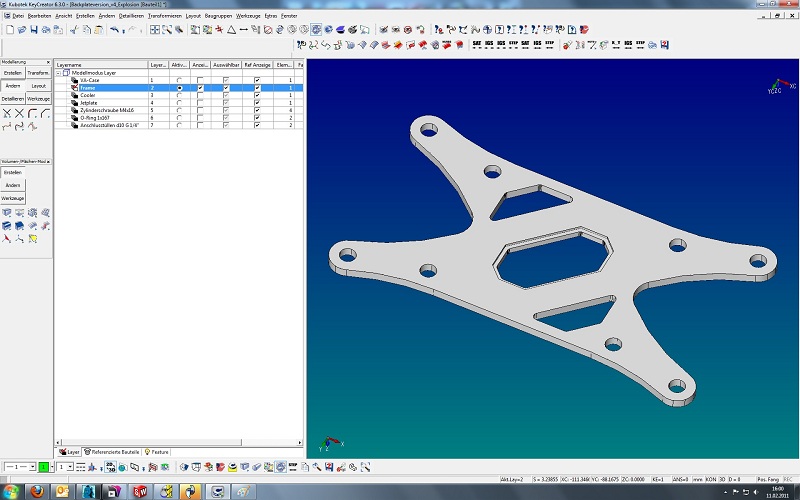Open the Bearbeiten menu
The height and width of the screenshot is (500, 800).
(39, 16)
